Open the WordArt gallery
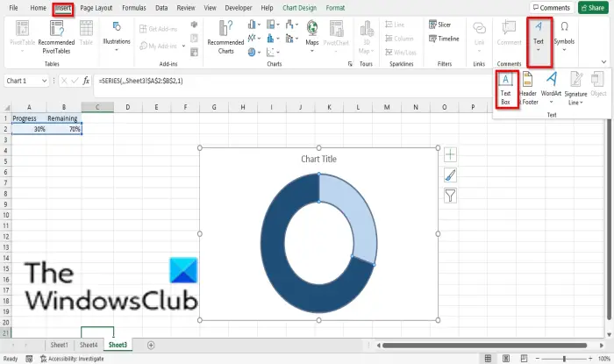This screenshot has width=614, height=364. (x=551, y=88)
